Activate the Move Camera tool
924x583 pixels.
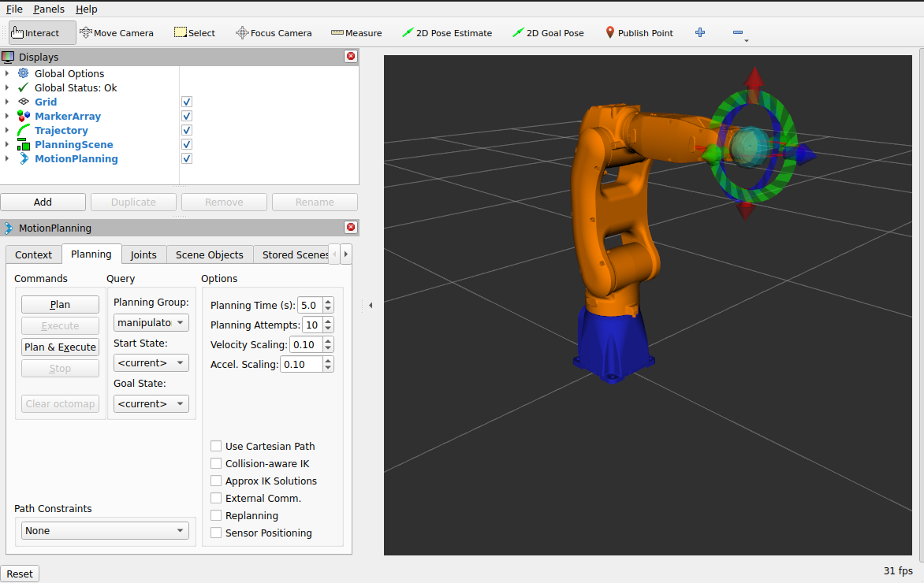[117, 32]
